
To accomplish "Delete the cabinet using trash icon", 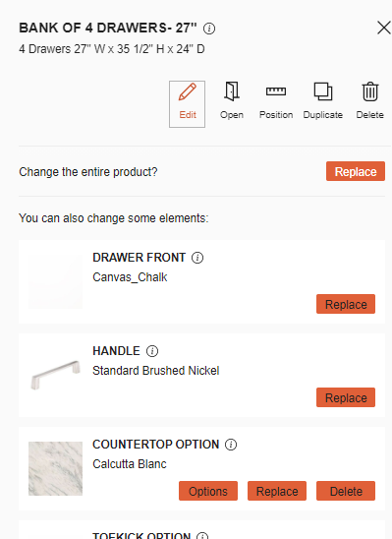I will pyautogui.click(x=369, y=100).
